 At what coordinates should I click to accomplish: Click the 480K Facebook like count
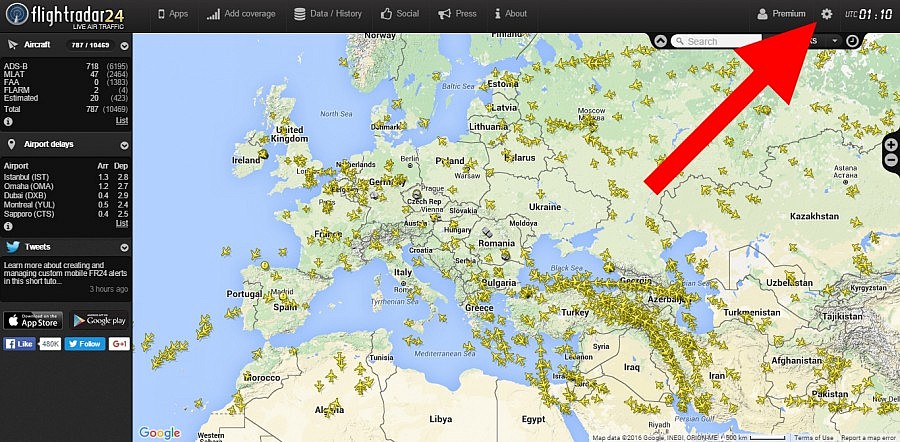pos(50,344)
